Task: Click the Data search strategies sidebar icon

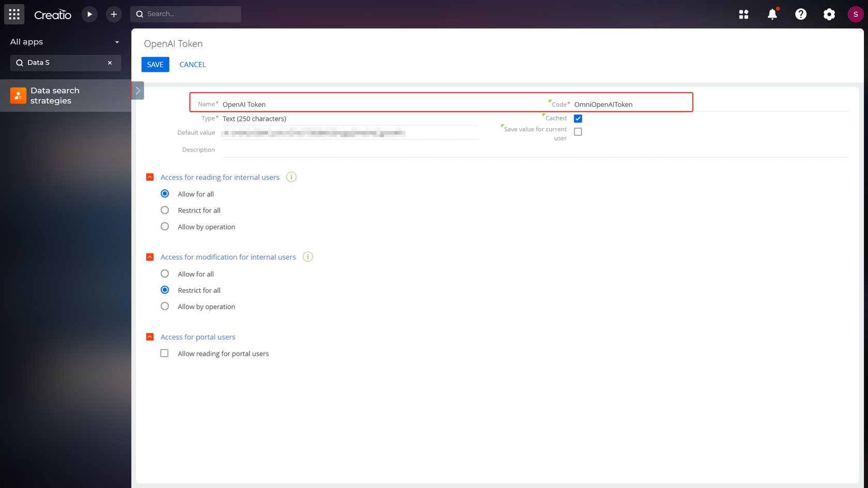Action: (x=18, y=95)
